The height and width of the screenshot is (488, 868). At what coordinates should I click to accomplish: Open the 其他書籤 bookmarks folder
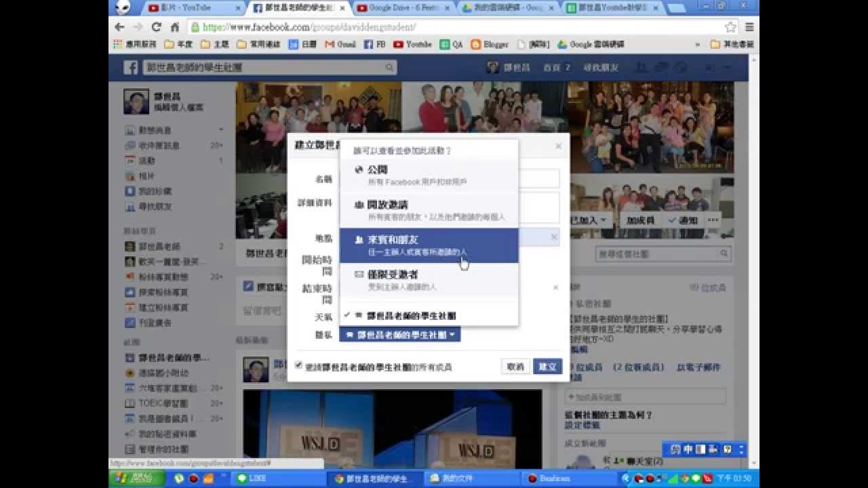pyautogui.click(x=732, y=44)
